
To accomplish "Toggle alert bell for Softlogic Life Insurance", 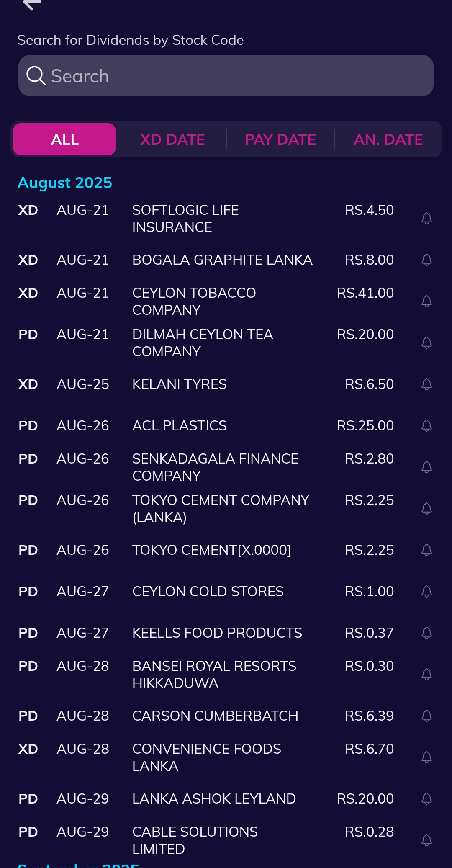I will (426, 218).
